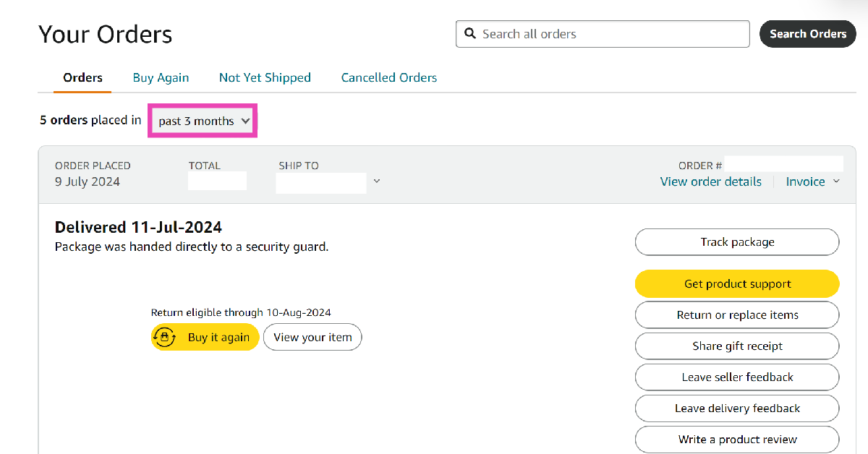Select Share gift receipt button
This screenshot has width=868, height=454.
coord(737,346)
